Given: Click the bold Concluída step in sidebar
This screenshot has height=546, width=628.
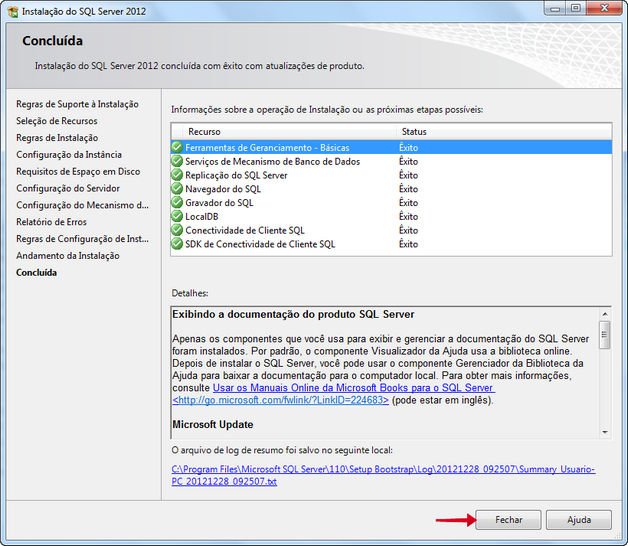Looking at the screenshot, I should click(36, 272).
